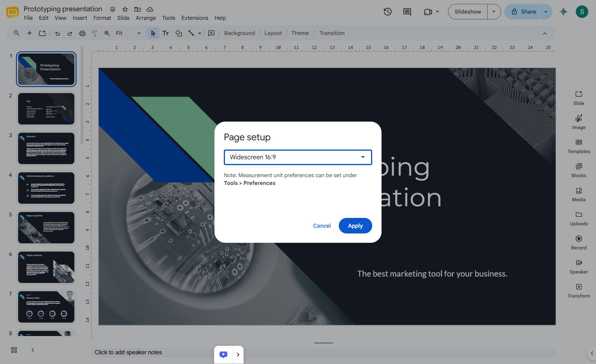Star the Prototyping presentation
Screen dimensions: 596x364
click(125, 9)
